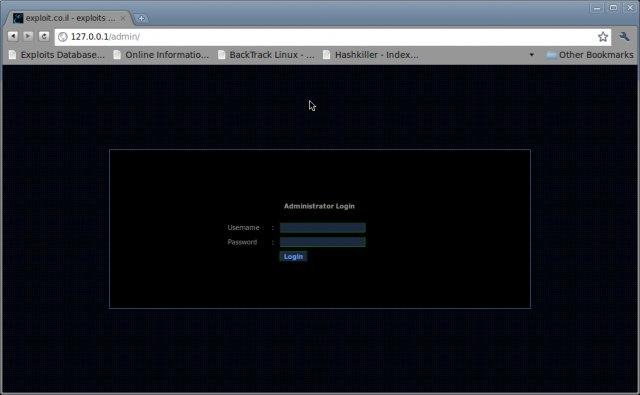Minimize the browser window

[596, 8]
